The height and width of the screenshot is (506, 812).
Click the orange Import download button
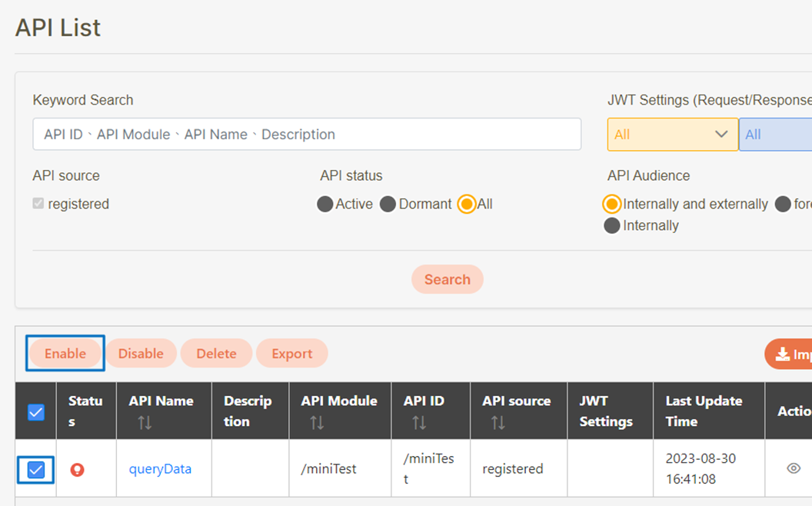click(789, 354)
